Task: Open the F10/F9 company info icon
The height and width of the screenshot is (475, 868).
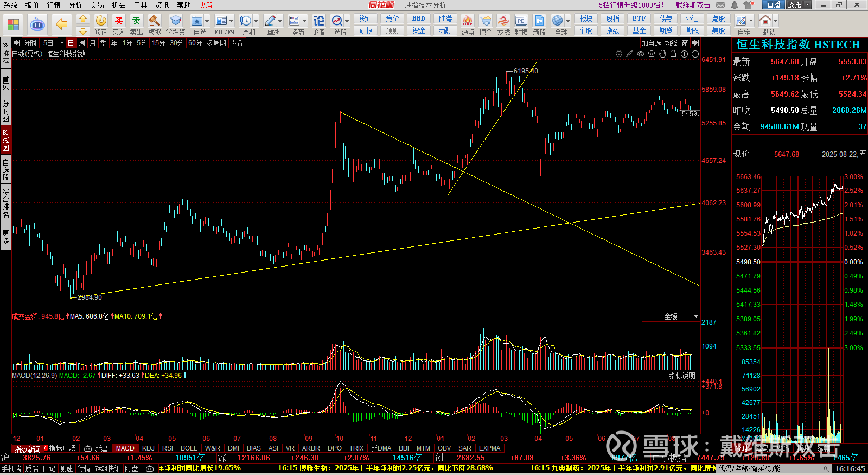Action: tap(221, 21)
